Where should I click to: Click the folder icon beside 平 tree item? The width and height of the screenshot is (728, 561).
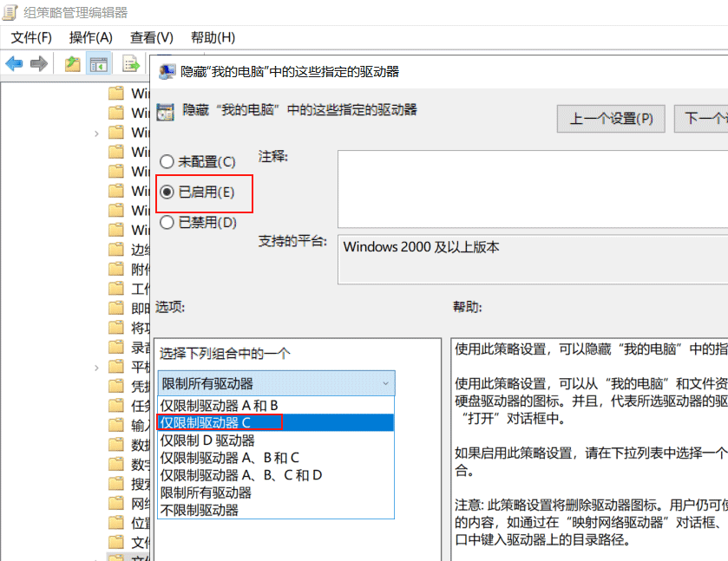tap(116, 367)
